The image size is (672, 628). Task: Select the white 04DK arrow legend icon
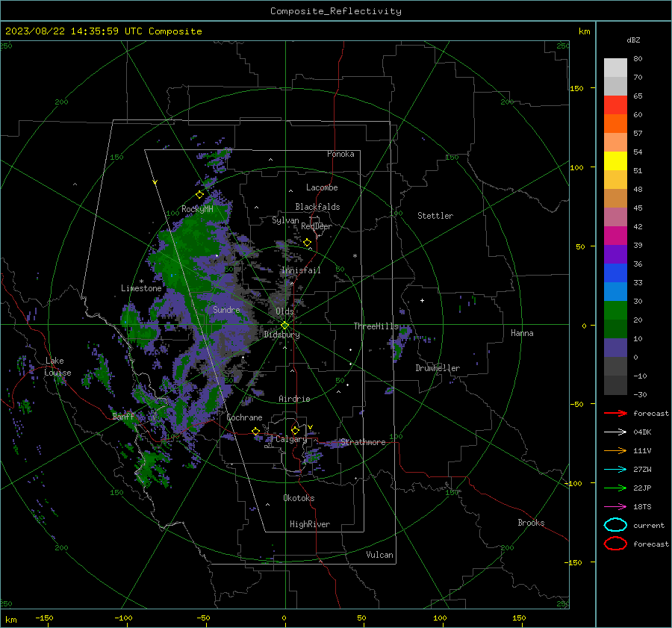coord(615,432)
